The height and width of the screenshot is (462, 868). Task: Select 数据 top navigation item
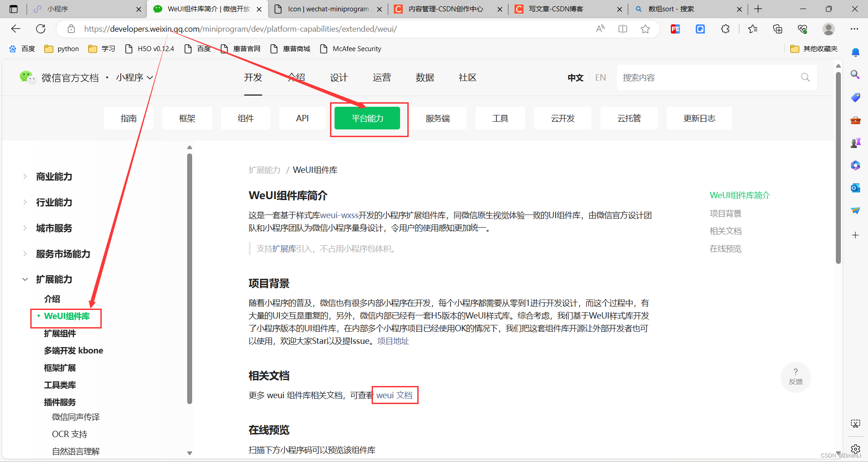pyautogui.click(x=425, y=77)
